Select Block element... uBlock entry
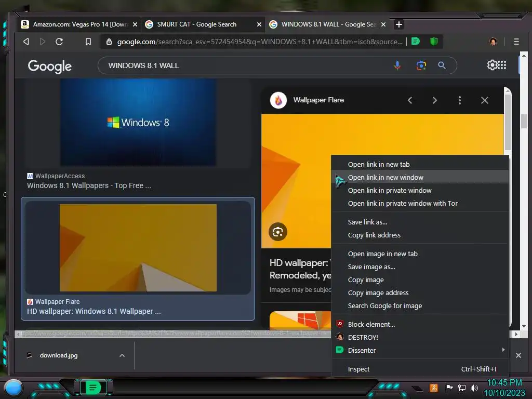Screen dimensions: 532x399 click(x=420, y=324)
